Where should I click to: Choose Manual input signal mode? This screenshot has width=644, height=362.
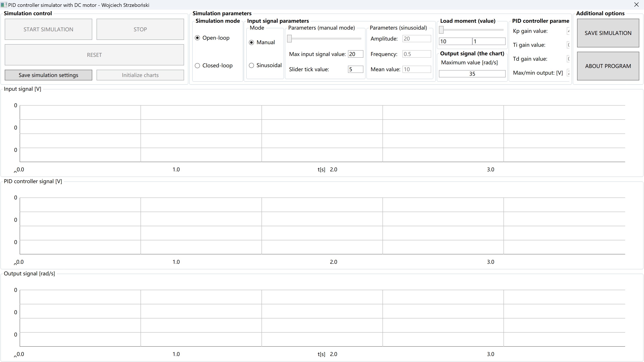pos(251,42)
